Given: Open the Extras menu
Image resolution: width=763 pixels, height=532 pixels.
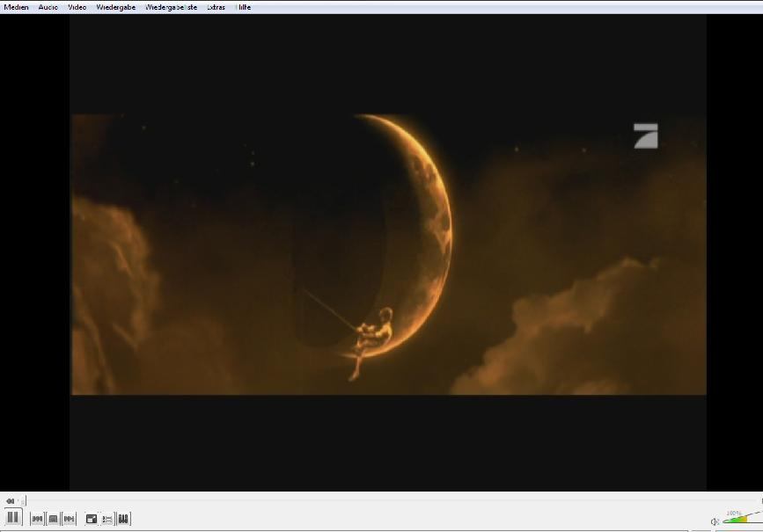Looking at the screenshot, I should (216, 7).
